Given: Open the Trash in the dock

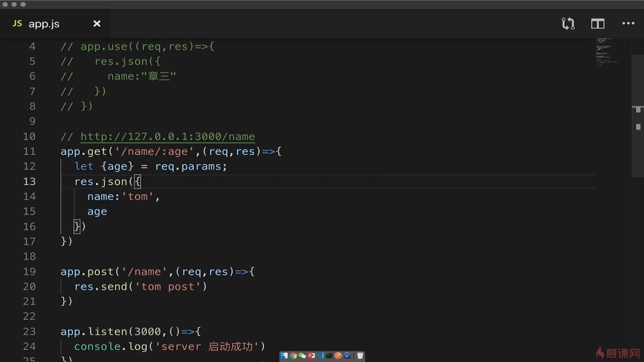Looking at the screenshot, I should pos(360,355).
